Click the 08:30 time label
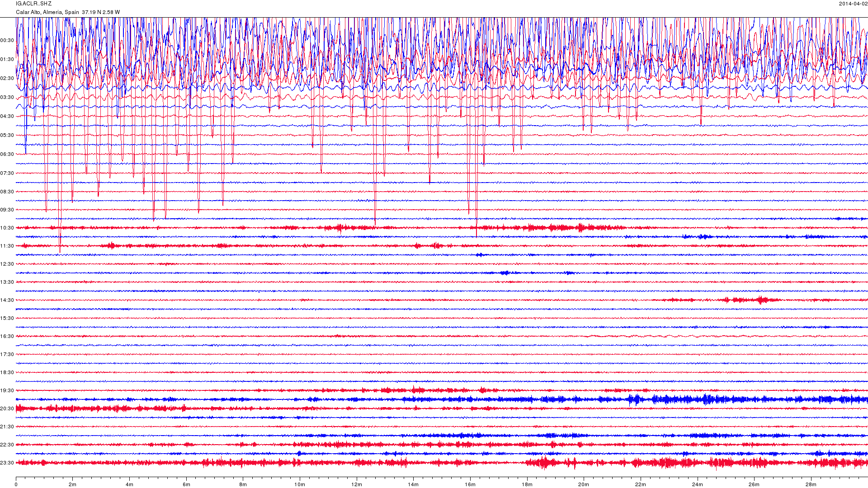This screenshot has width=868, height=488. pos(7,192)
